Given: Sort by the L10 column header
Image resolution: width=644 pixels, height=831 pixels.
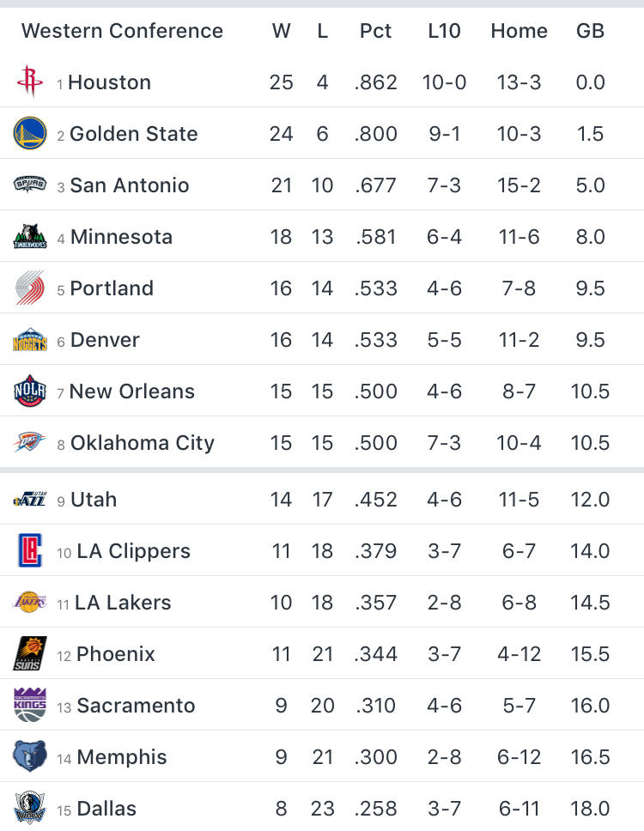Looking at the screenshot, I should click(x=444, y=31).
